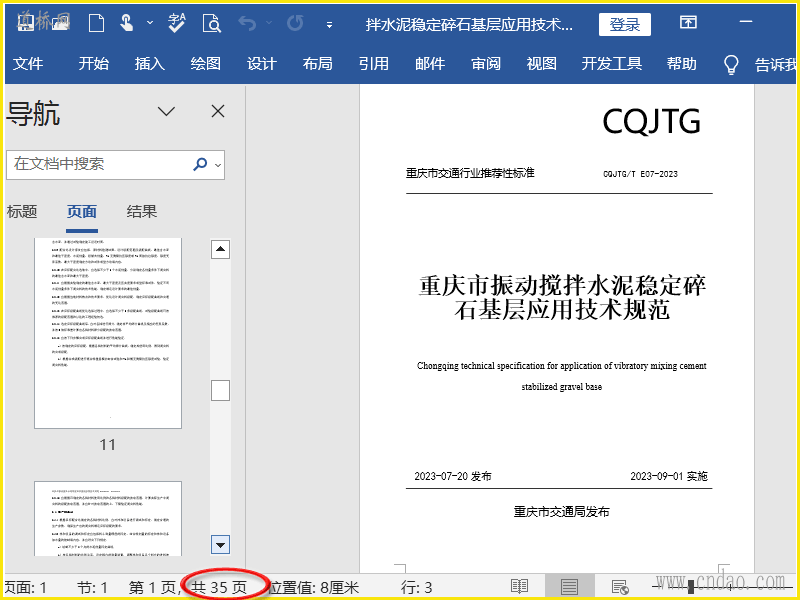Click the search magnifier icon
The image size is (800, 600).
point(200,164)
